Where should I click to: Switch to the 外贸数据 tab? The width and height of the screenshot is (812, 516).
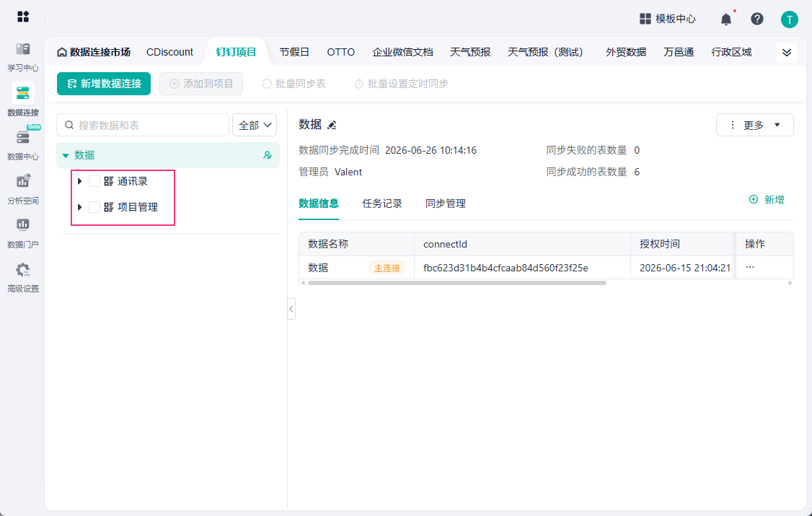[625, 53]
